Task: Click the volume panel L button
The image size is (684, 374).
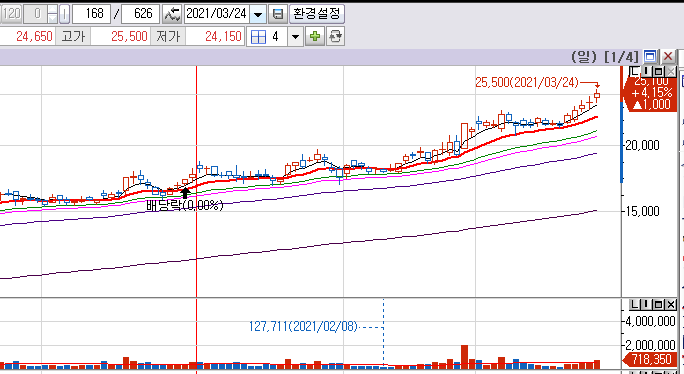Action: (635, 304)
